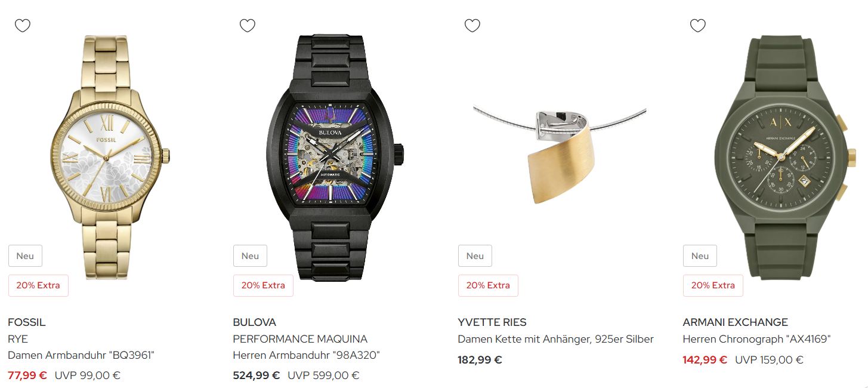Open Damen Armbanduhr "BQ3961" product title
Screen dimensions: 868x388
point(81,355)
